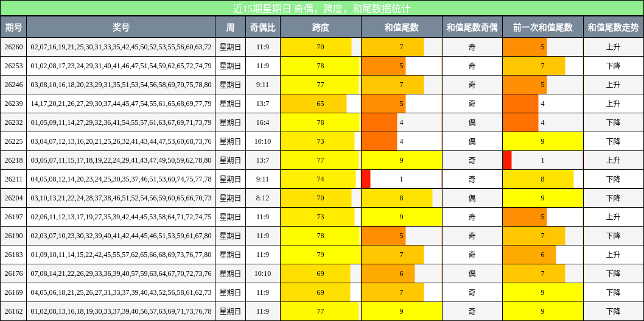
Task: Click span value 69 in row 26176
Action: pos(320,273)
